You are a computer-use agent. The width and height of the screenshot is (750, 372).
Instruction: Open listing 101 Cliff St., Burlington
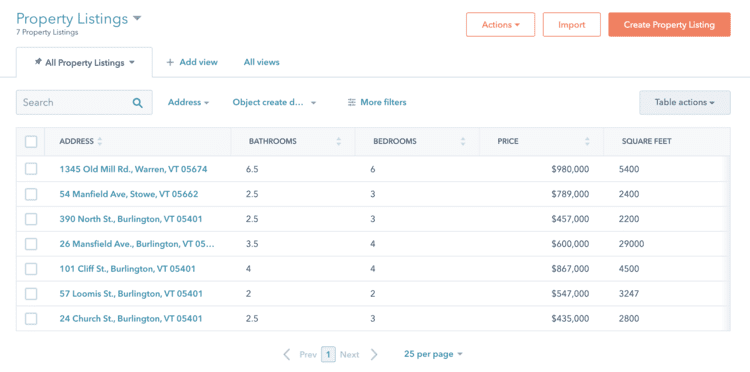[x=127, y=269]
